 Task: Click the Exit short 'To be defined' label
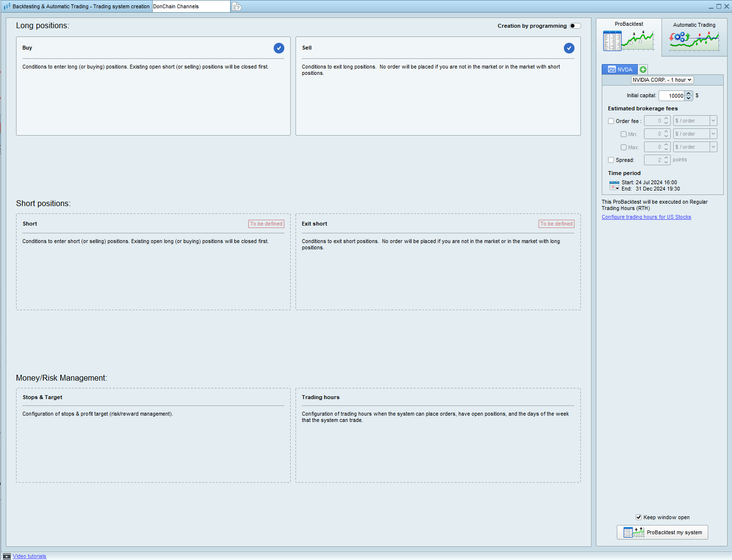click(x=557, y=224)
